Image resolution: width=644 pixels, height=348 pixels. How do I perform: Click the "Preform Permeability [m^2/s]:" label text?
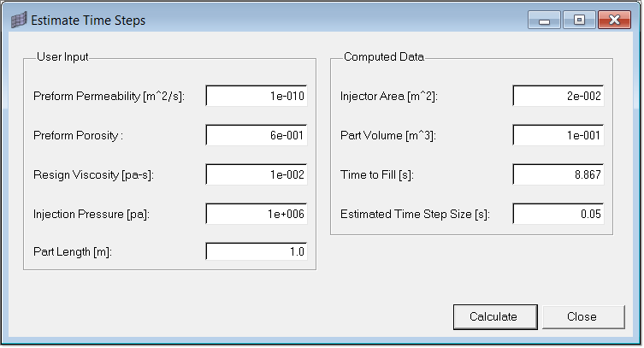tap(109, 97)
